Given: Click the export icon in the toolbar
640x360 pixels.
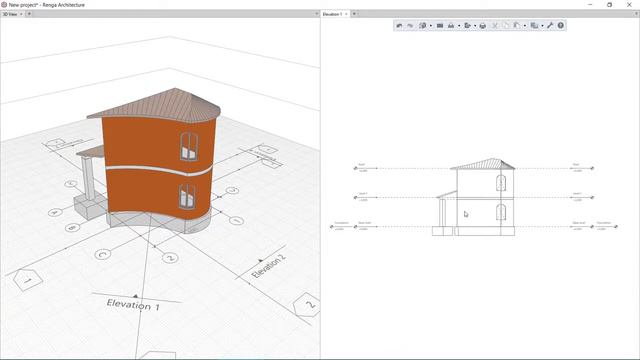Looking at the screenshot, I should 467,26.
